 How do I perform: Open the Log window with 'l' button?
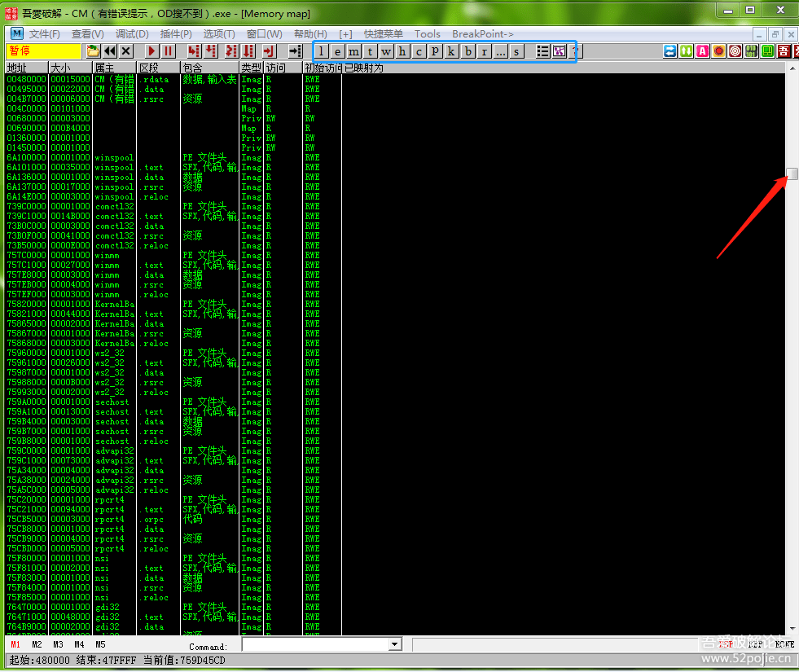coord(321,51)
